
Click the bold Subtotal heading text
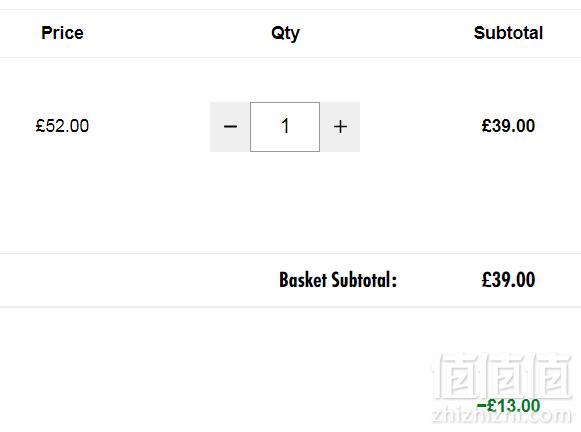[508, 33]
